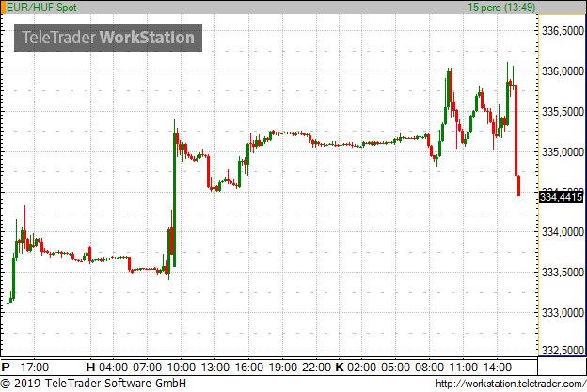Click the 02:00 time axis label
Screen dimensions: 587x392
pyautogui.click(x=361, y=368)
